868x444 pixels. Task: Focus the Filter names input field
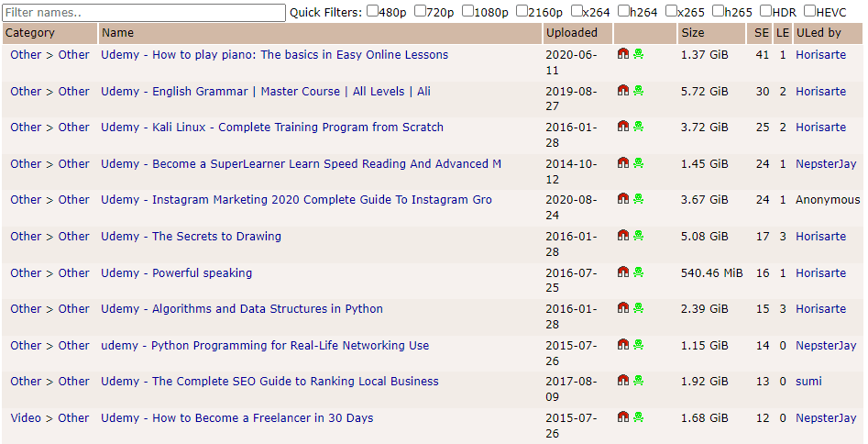click(x=144, y=12)
